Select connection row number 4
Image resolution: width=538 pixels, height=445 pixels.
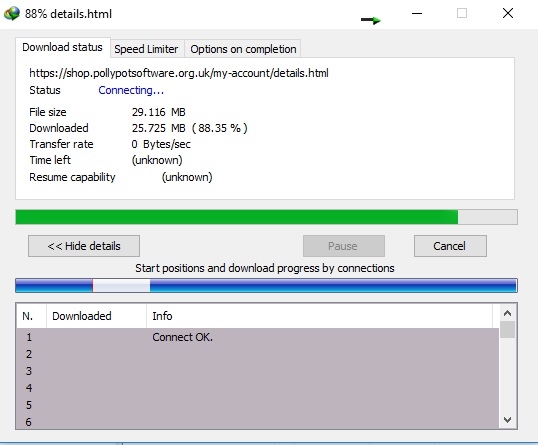(x=257, y=388)
